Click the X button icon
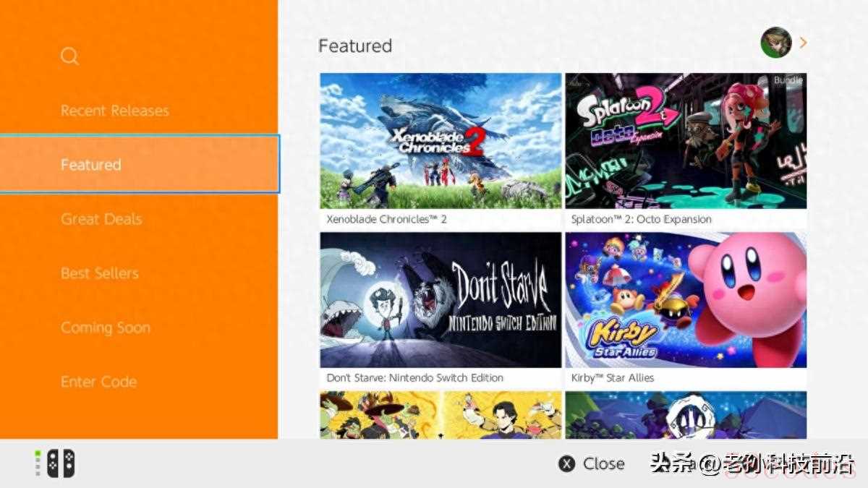 tap(567, 464)
